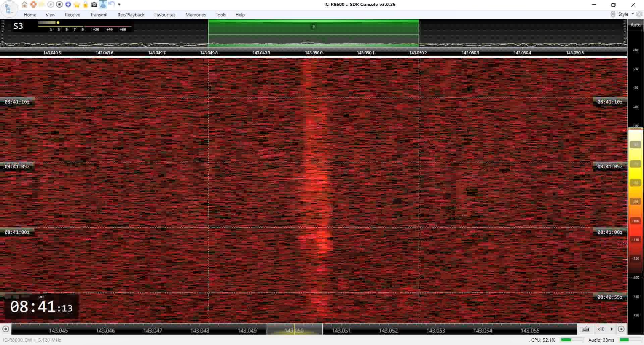Click the fast-forward circular button on bottom bar
Screen dimensions: 644x345
pyautogui.click(x=621, y=329)
